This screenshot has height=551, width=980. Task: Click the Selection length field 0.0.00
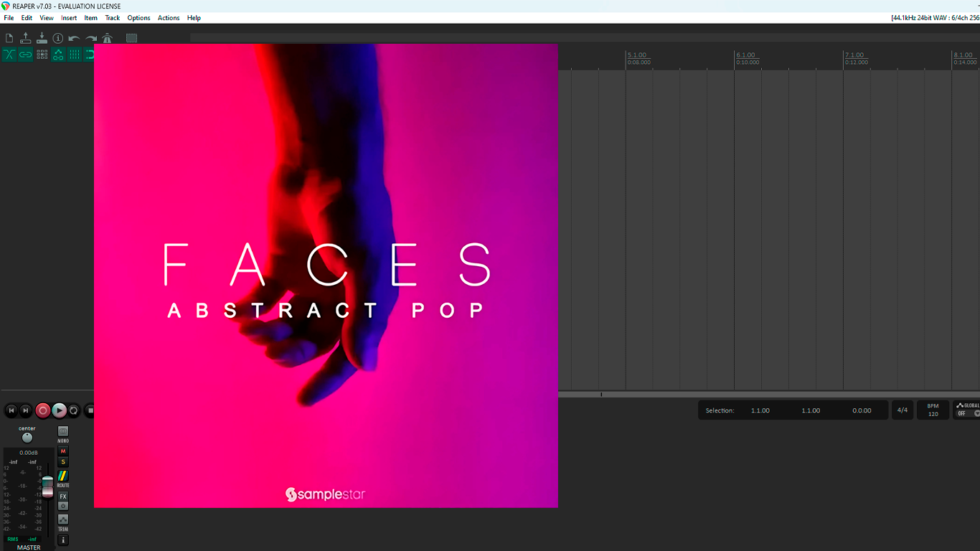(862, 410)
